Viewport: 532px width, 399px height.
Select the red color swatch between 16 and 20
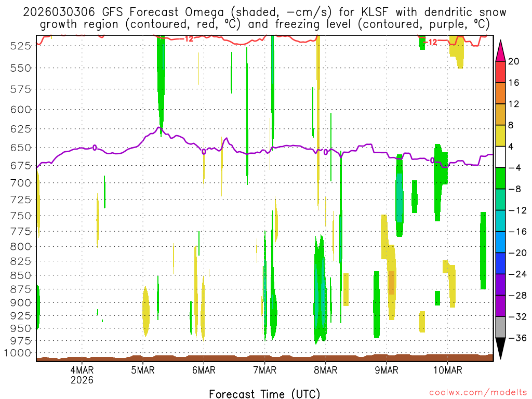click(x=500, y=72)
